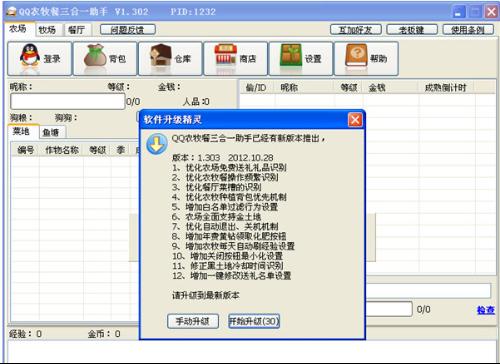Click the 编号 column header

pyautogui.click(x=25, y=150)
